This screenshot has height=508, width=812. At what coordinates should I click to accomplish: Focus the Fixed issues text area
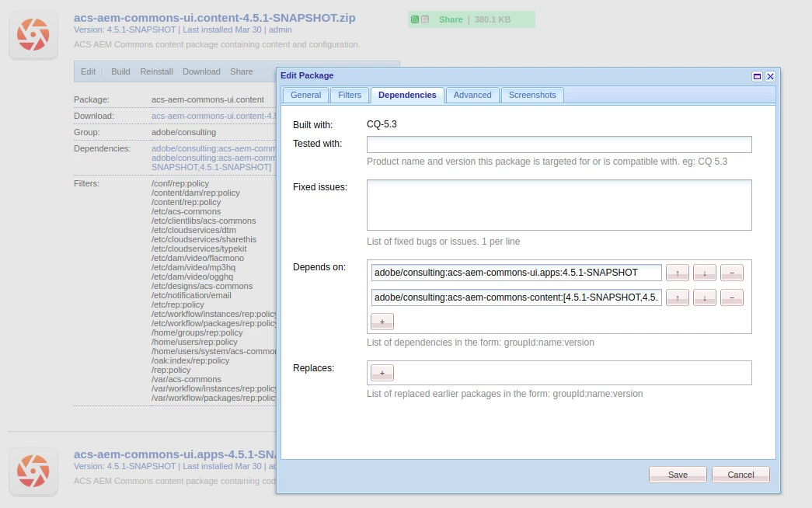(x=559, y=205)
